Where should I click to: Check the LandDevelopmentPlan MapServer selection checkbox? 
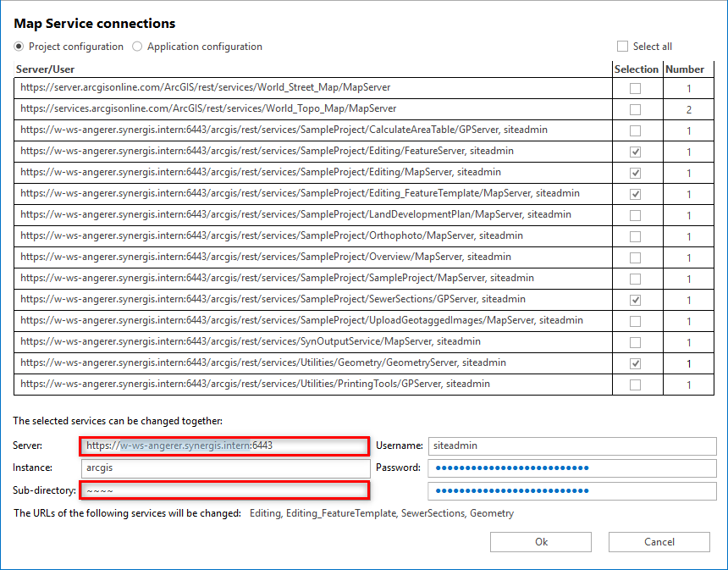pyautogui.click(x=637, y=214)
